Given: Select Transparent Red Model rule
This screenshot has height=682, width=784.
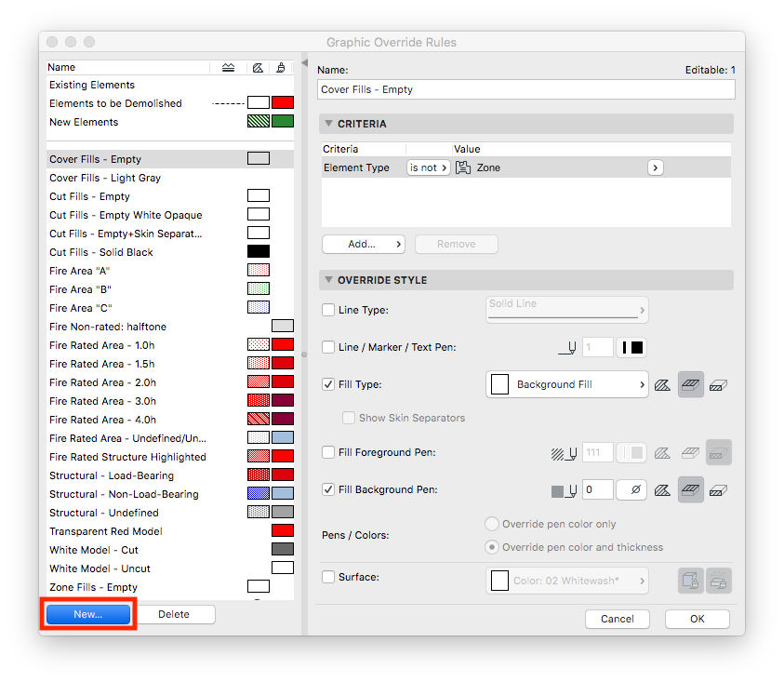Looking at the screenshot, I should pyautogui.click(x=170, y=531).
